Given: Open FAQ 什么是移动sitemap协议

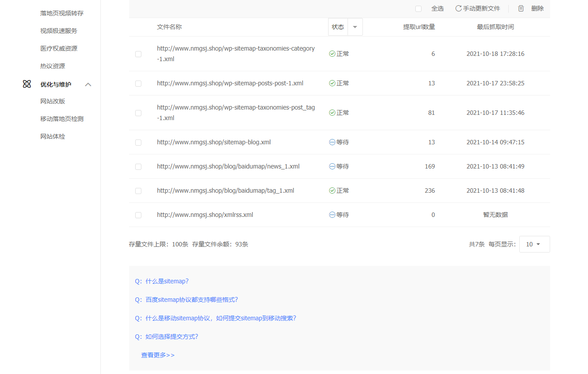Looking at the screenshot, I should (215, 318).
